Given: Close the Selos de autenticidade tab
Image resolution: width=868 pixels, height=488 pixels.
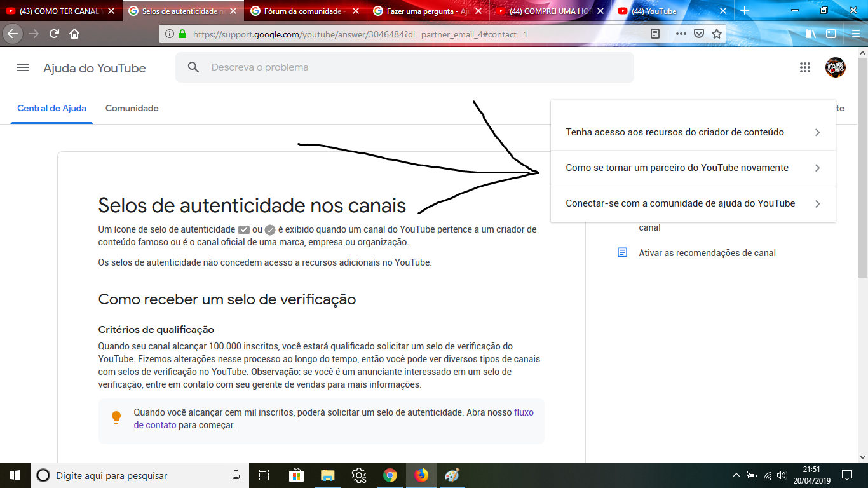Looking at the screenshot, I should [x=234, y=11].
